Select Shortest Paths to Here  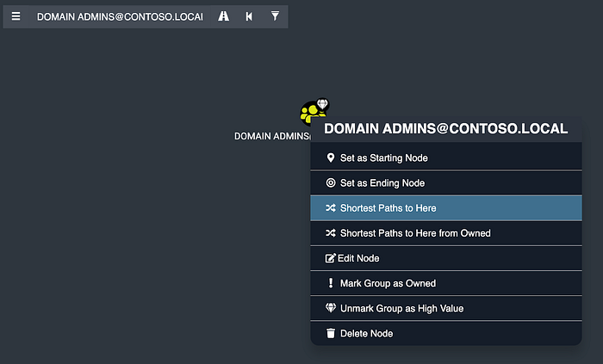(x=446, y=208)
